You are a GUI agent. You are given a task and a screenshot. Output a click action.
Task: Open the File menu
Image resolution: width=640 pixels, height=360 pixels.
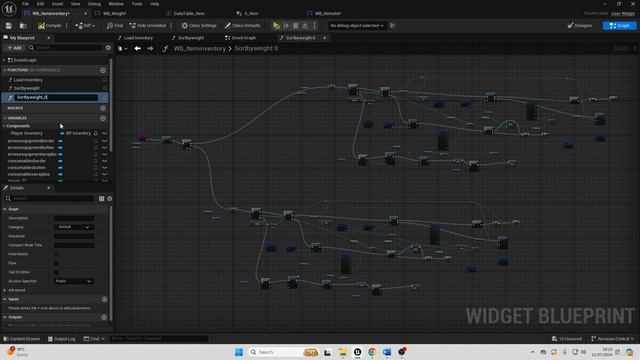click(x=25, y=4)
